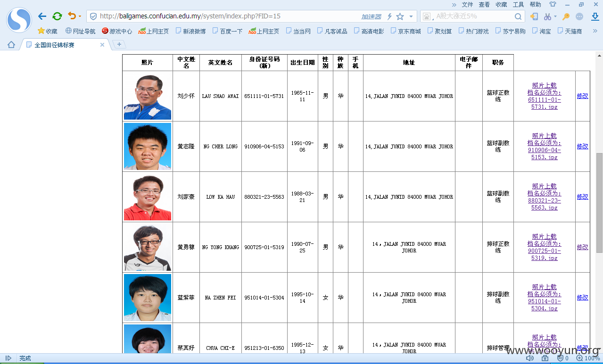Select the 全国田径锦标赛 tab
The image size is (603, 364).
click(65, 45)
